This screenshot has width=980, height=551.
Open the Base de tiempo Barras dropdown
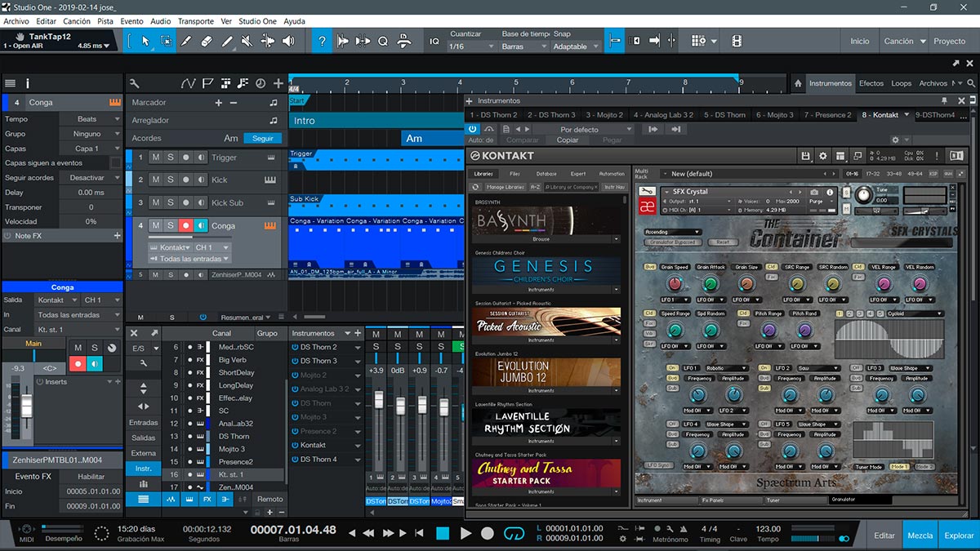click(x=523, y=47)
